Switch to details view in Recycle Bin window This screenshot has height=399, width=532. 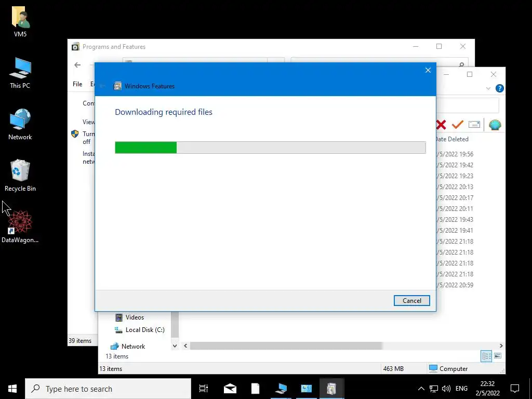click(486, 356)
